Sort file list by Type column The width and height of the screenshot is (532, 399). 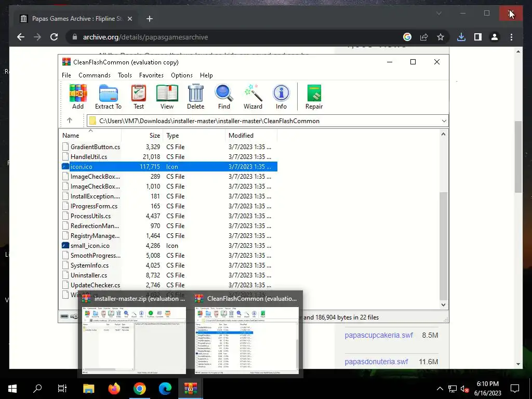click(x=194, y=136)
